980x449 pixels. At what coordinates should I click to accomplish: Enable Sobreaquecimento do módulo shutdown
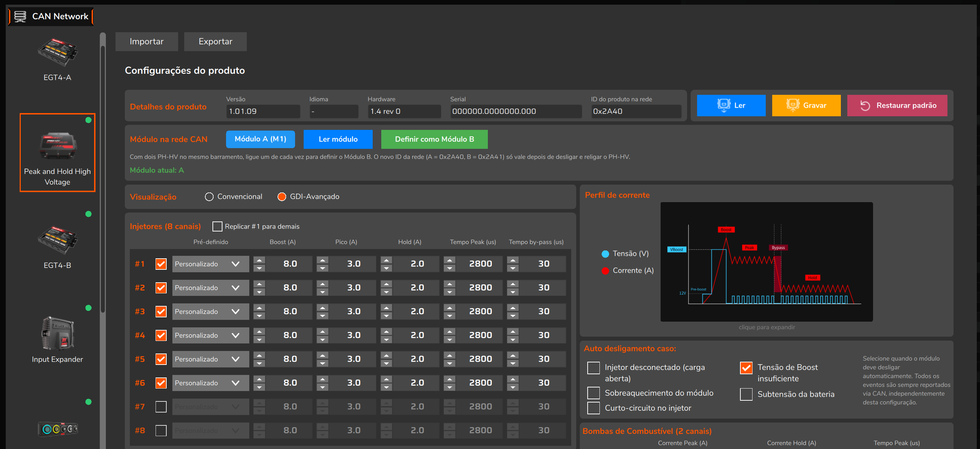point(593,393)
